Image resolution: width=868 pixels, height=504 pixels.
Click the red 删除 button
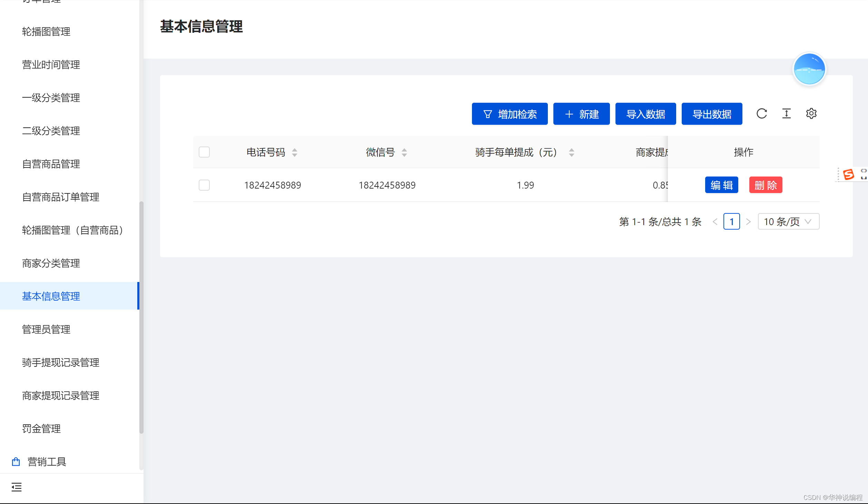(766, 185)
